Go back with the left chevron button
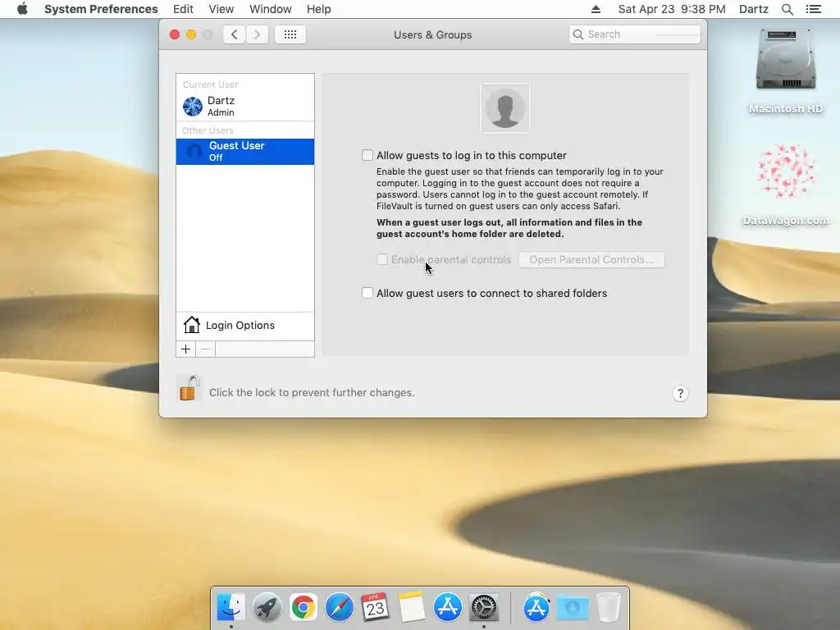The image size is (840, 630). tap(234, 34)
